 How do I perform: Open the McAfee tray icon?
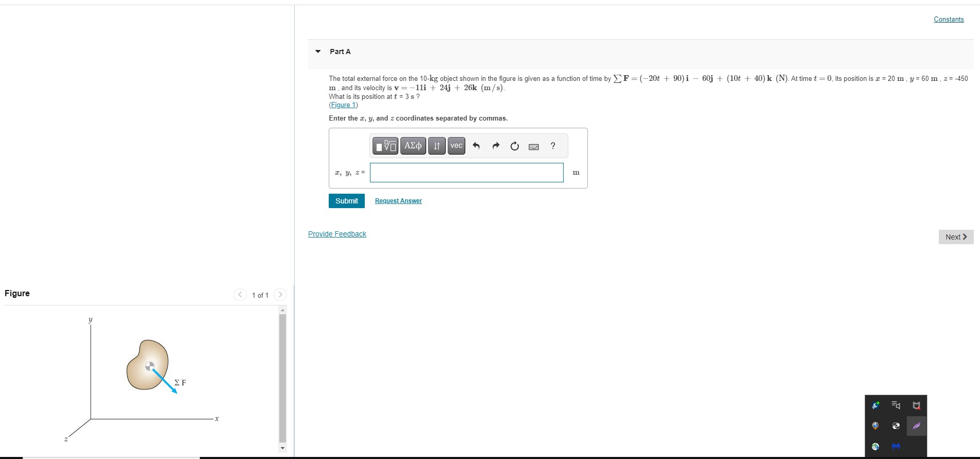[916, 405]
